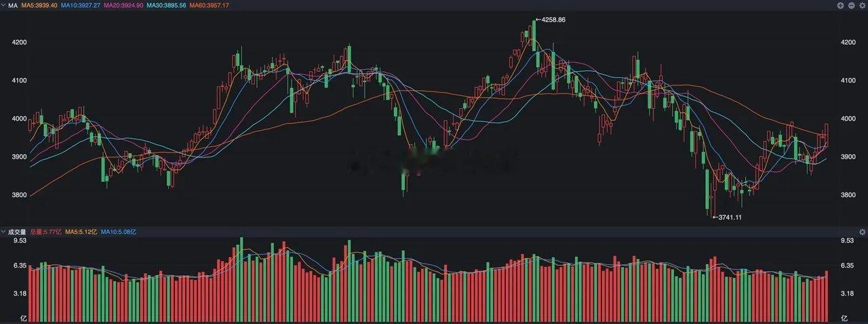The width and height of the screenshot is (868, 324).
Task: Open the volume panel settings gear
Action: [x=862, y=232]
